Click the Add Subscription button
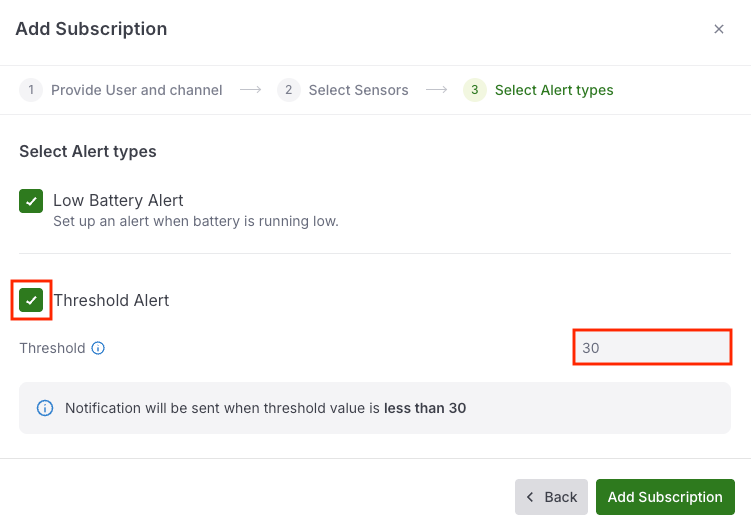This screenshot has width=751, height=530. click(665, 497)
